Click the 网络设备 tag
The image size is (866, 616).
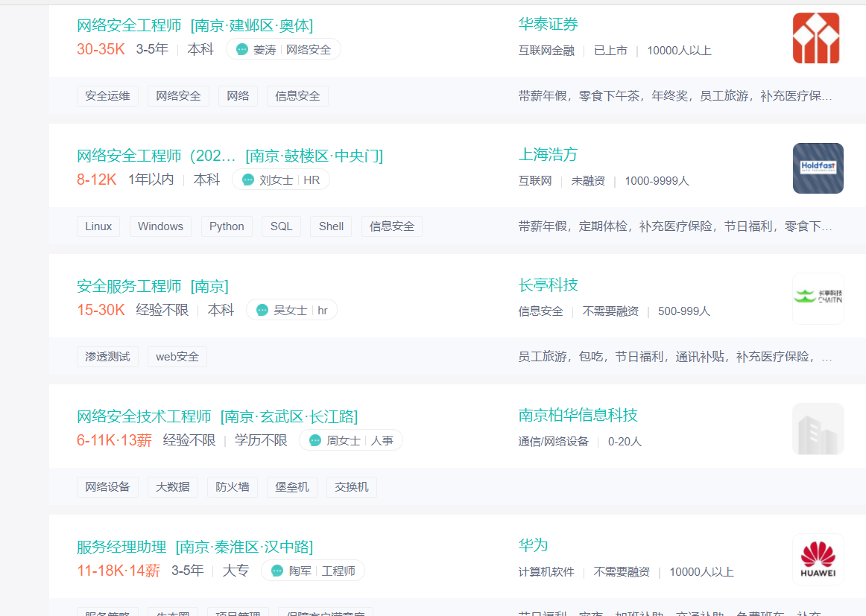(108, 487)
